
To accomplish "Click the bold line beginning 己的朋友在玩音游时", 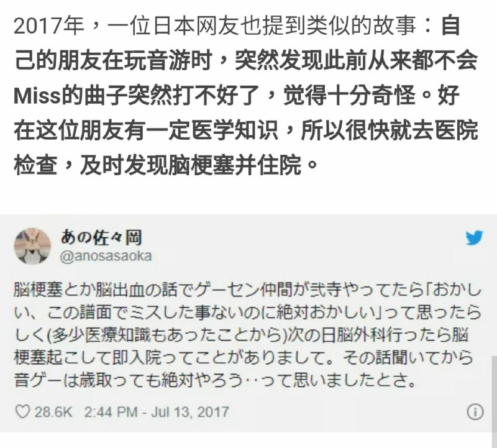I will click(x=245, y=60).
